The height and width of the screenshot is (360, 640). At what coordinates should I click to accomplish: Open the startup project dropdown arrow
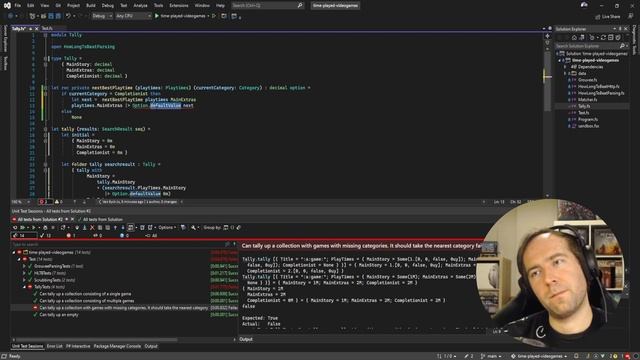208,16
